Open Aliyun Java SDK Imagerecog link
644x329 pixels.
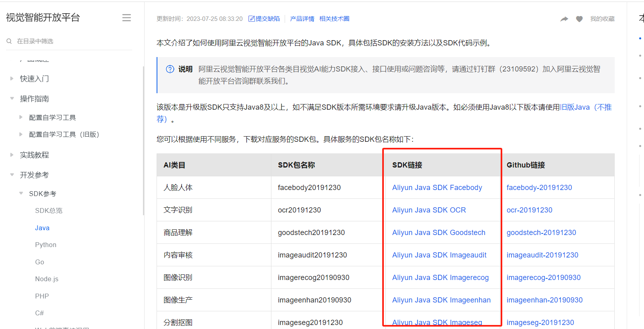[440, 278]
